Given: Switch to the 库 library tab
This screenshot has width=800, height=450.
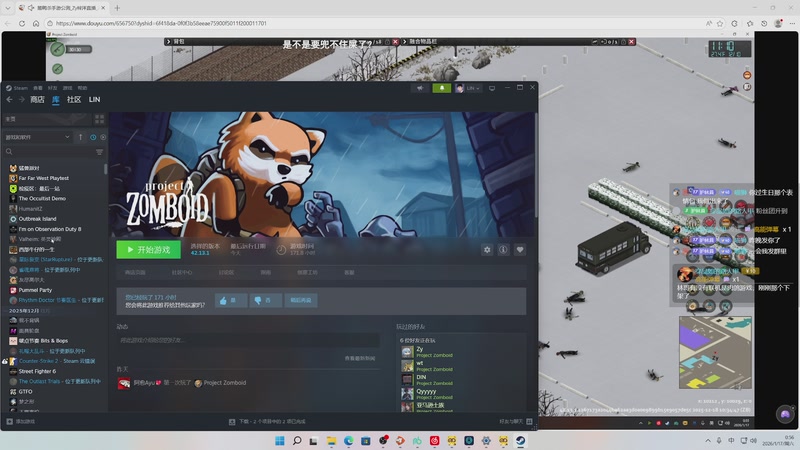Looking at the screenshot, I should point(56,99).
